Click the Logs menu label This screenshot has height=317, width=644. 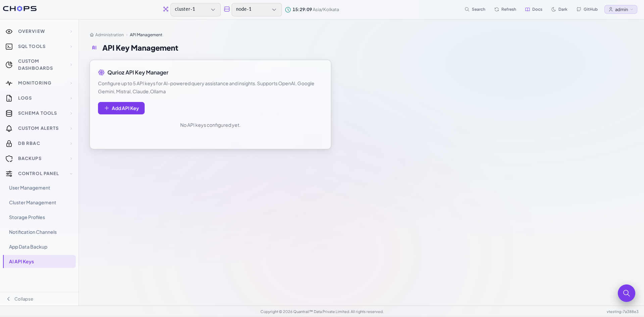(25, 98)
